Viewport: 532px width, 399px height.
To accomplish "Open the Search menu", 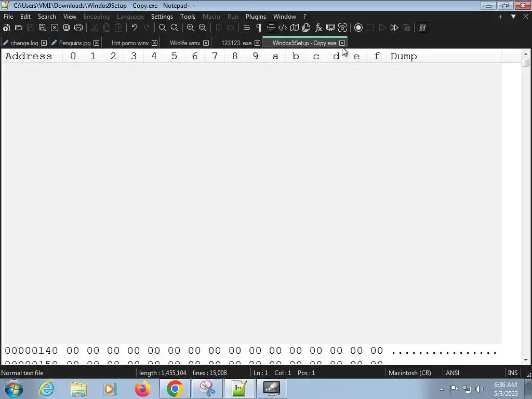I will 47,17.
